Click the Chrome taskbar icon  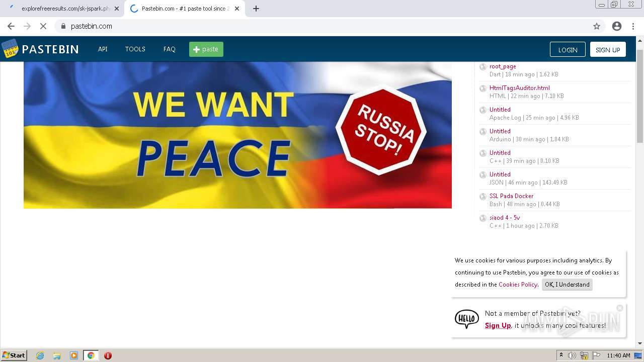tap(91, 355)
